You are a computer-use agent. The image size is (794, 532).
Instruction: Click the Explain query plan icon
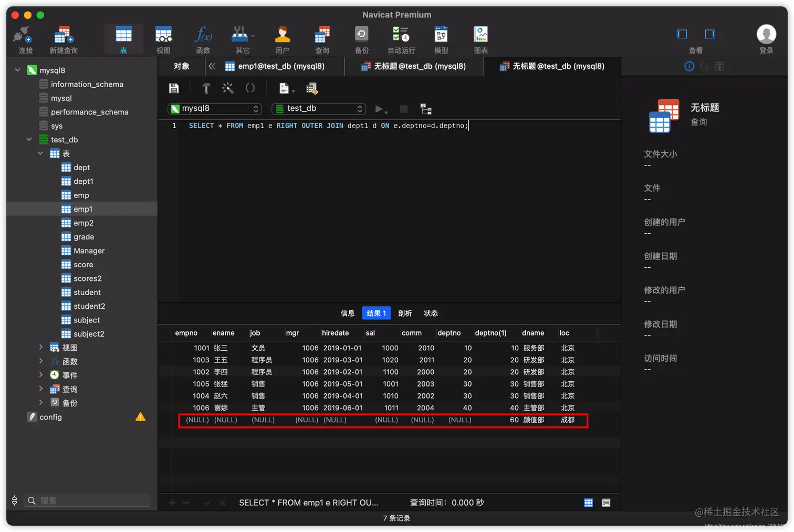(x=426, y=109)
